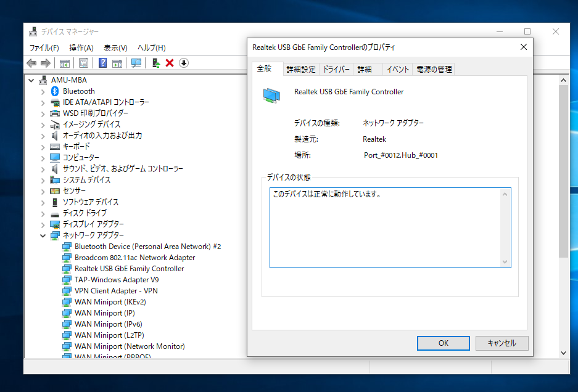Click the Back arrow toolbar icon

pyautogui.click(x=31, y=63)
